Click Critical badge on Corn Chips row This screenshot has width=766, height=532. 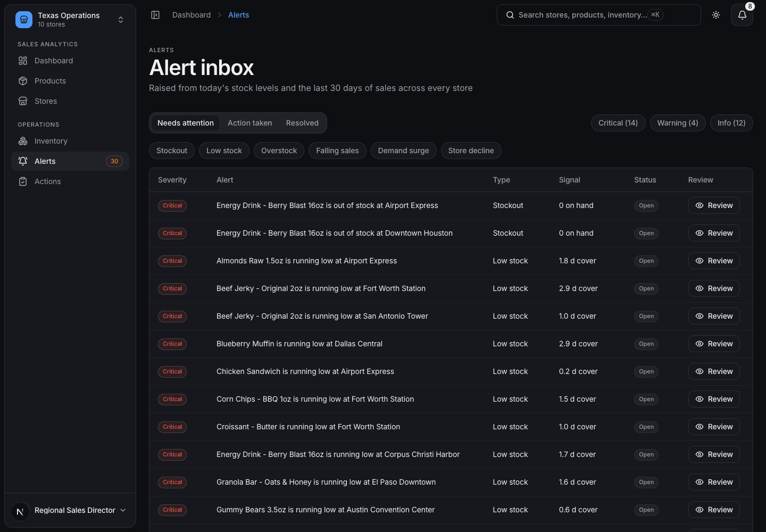pyautogui.click(x=172, y=399)
